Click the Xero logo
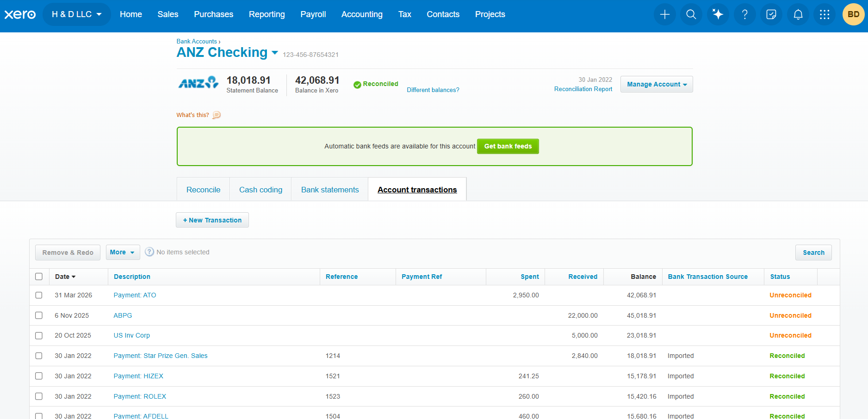 point(20,14)
